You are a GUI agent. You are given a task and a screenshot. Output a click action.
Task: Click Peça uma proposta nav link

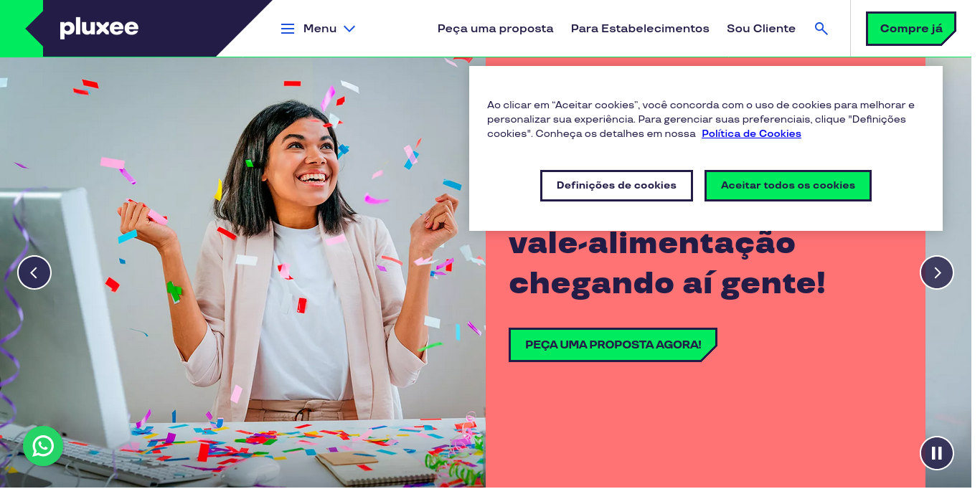tap(496, 29)
